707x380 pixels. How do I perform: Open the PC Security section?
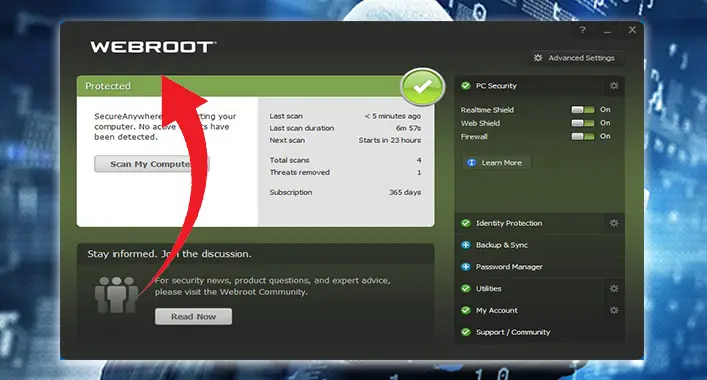tap(496, 86)
